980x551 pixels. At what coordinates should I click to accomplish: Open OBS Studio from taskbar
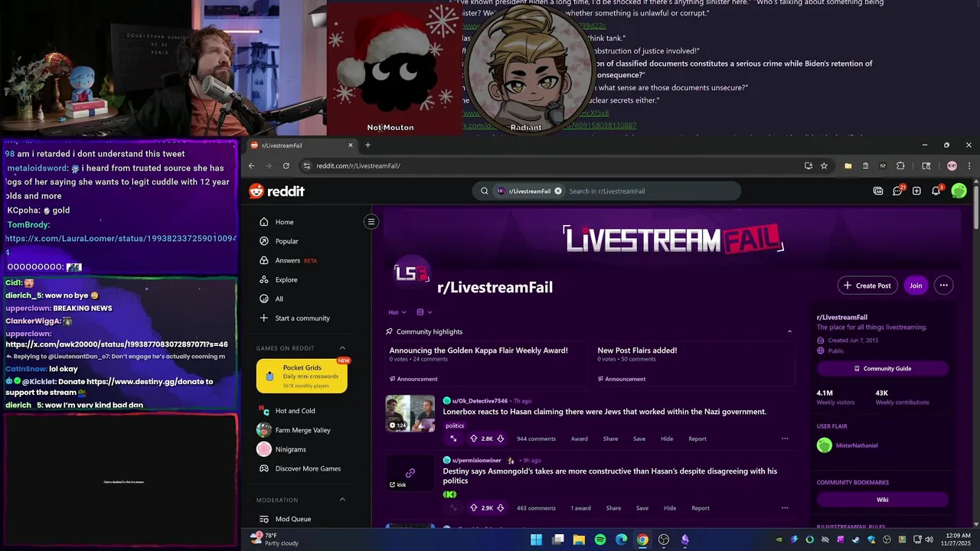[664, 540]
